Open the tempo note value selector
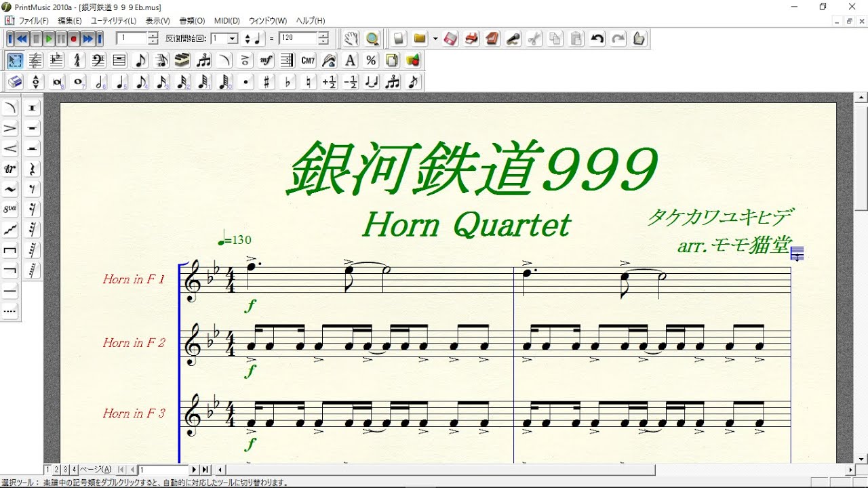The height and width of the screenshot is (488, 868). point(252,39)
